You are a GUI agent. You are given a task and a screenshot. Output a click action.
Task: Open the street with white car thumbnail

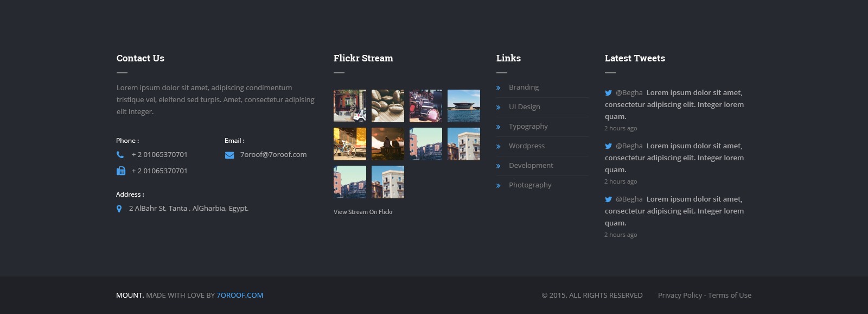click(x=350, y=106)
